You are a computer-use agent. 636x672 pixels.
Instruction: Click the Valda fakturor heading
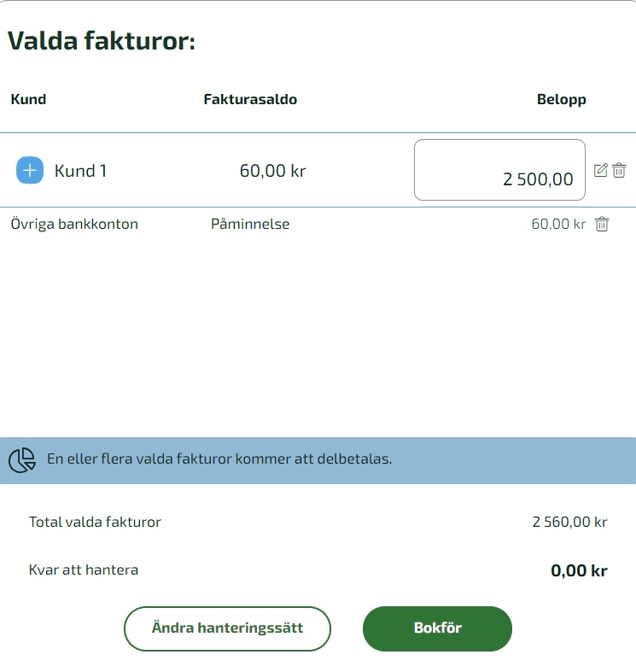[102, 40]
